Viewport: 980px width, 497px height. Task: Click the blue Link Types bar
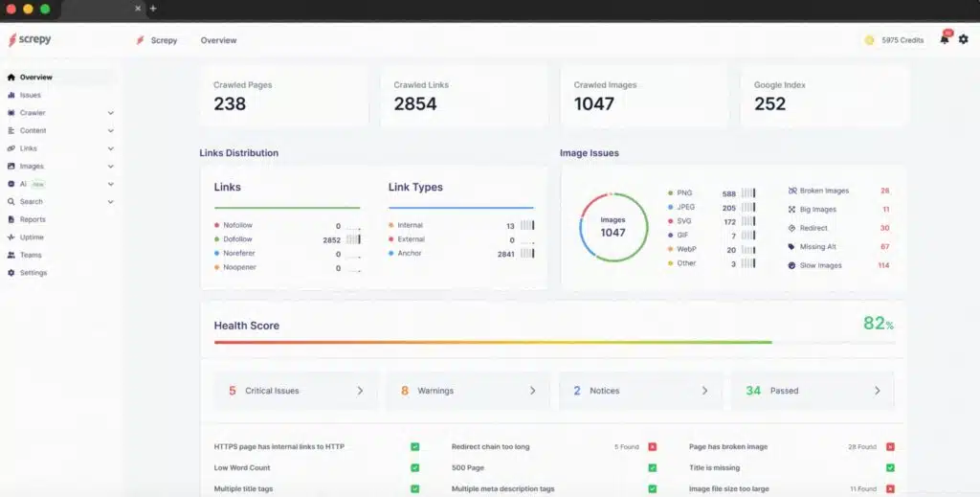click(460, 208)
